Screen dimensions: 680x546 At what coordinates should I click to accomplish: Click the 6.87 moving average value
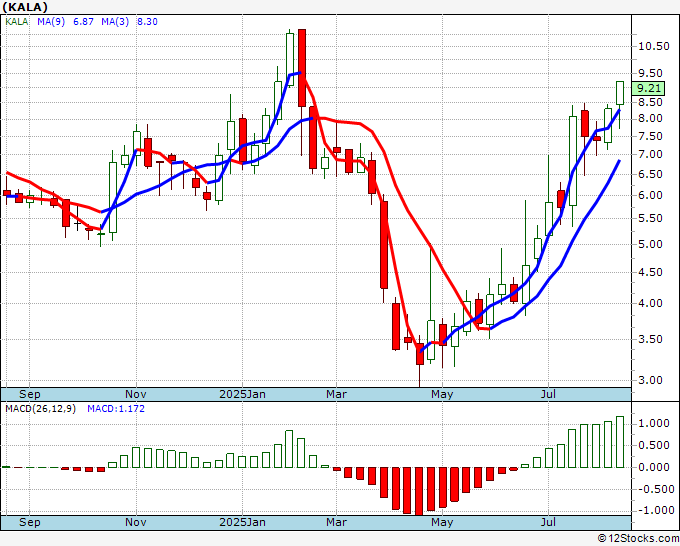click(83, 21)
